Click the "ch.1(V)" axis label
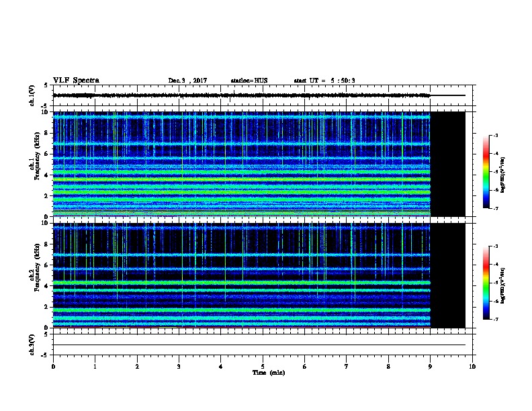Viewport: 532px width, 411px height. 32,95
